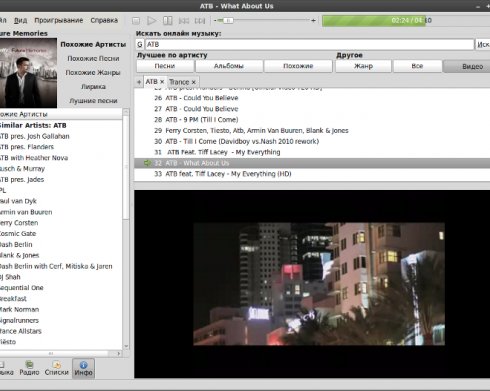Viewport: 490px width, 391px height.
Task: Select track 31 ATB feat. Tiff Lacey My Everything
Action: click(x=312, y=152)
